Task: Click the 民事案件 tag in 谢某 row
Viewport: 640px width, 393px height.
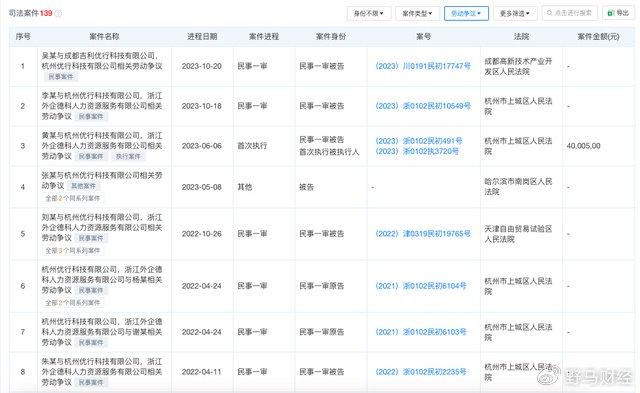Action: [x=91, y=343]
